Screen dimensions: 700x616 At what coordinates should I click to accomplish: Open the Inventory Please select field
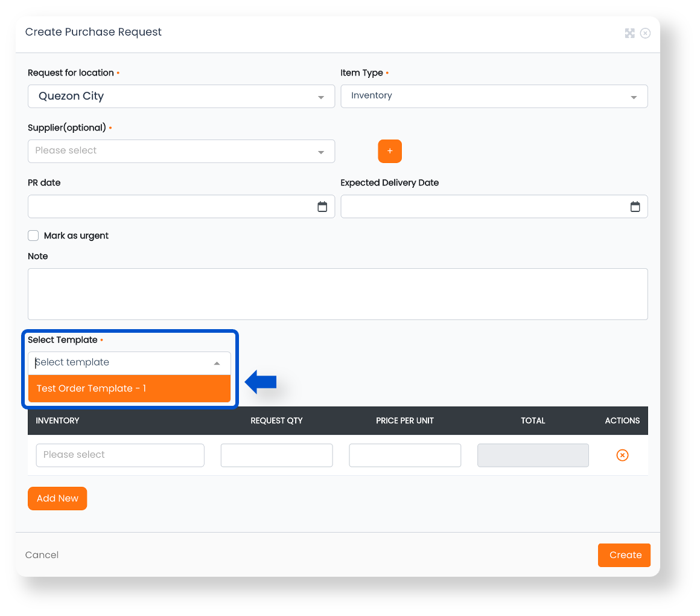120,455
